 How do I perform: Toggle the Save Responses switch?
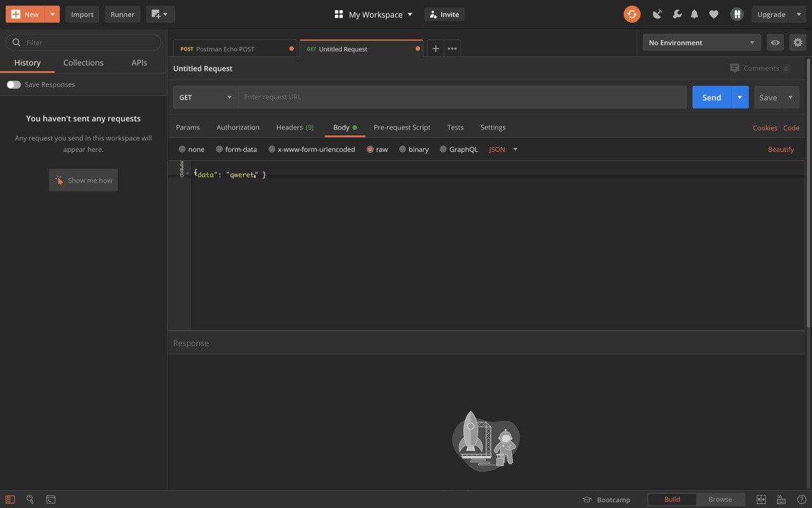click(14, 84)
